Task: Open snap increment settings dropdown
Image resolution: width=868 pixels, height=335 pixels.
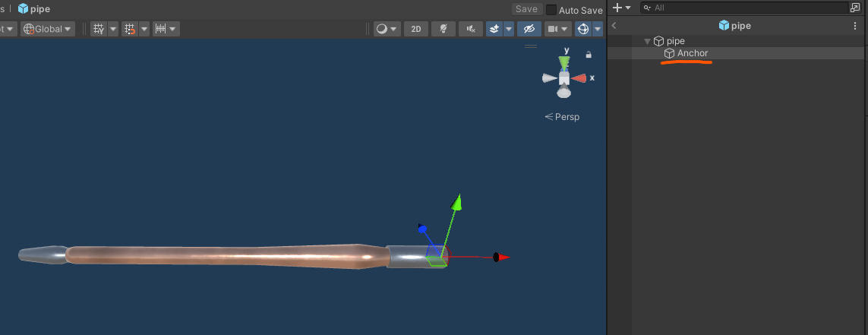Action: 166,29
